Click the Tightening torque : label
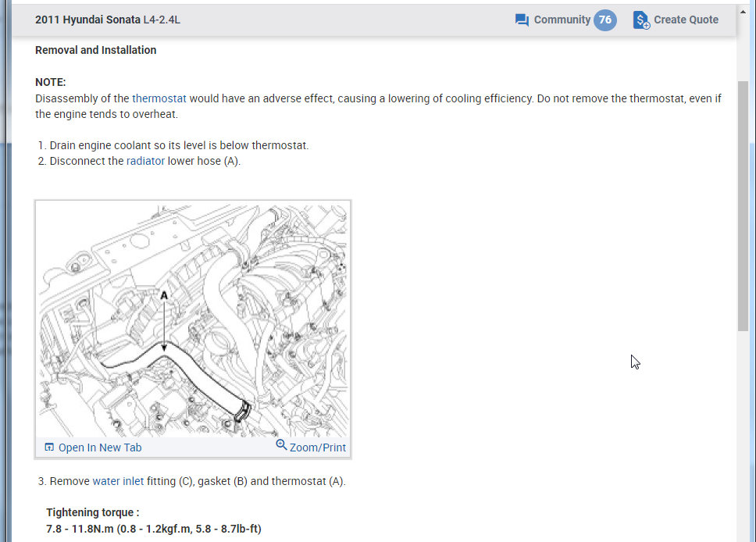This screenshot has width=756, height=542. 93,512
